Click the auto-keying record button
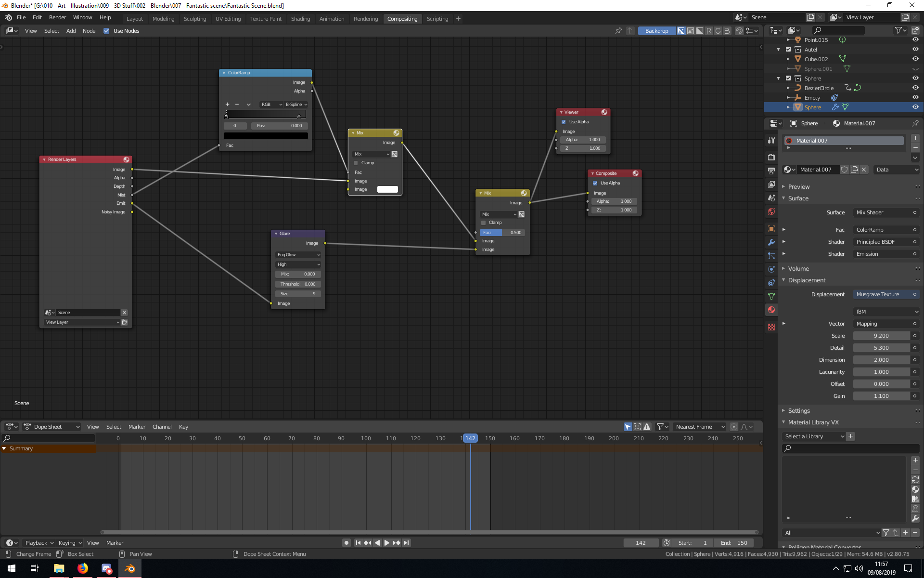This screenshot has height=578, width=924. pos(346,543)
